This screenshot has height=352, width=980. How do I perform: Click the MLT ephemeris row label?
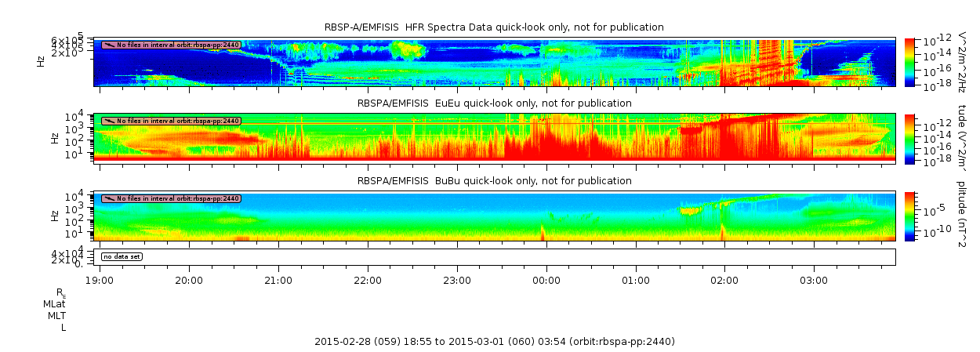coord(56,315)
